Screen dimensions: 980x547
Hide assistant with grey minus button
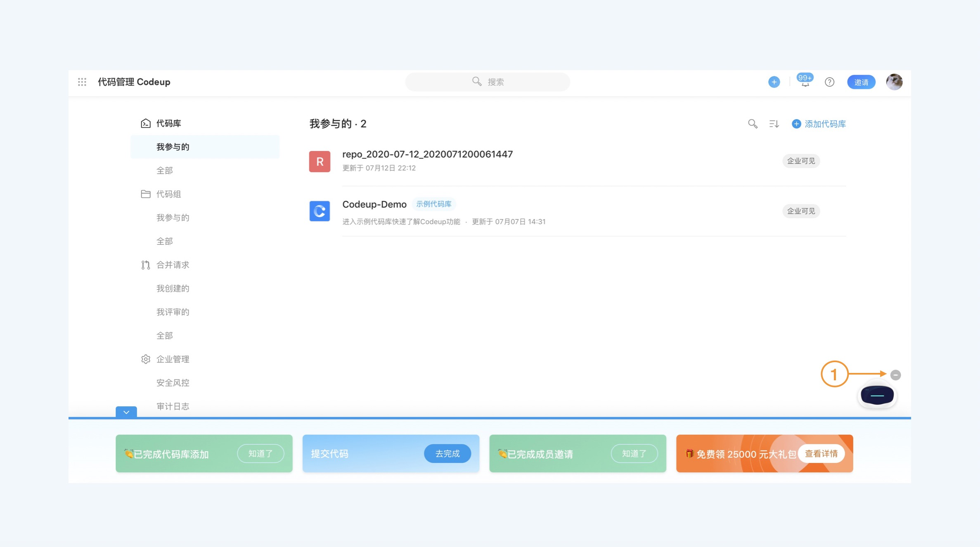[x=895, y=375]
